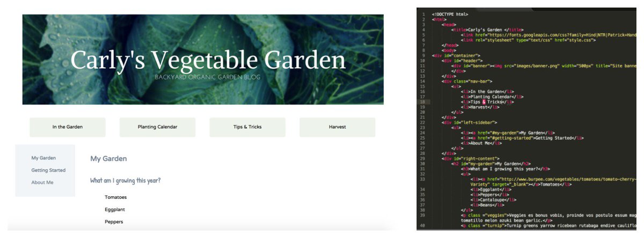Click the p class="turnip" code line
This screenshot has width=644, height=238.
click(x=548, y=225)
